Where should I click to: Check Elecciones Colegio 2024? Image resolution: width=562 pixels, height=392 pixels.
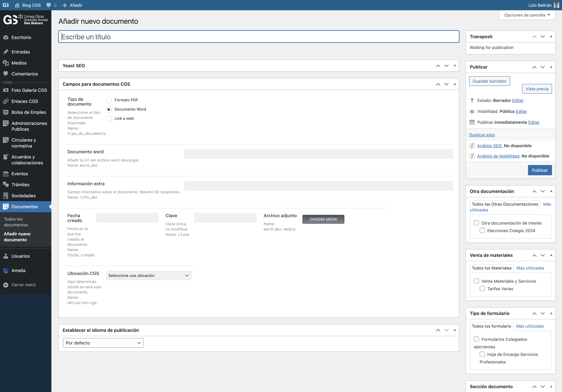tap(482, 231)
